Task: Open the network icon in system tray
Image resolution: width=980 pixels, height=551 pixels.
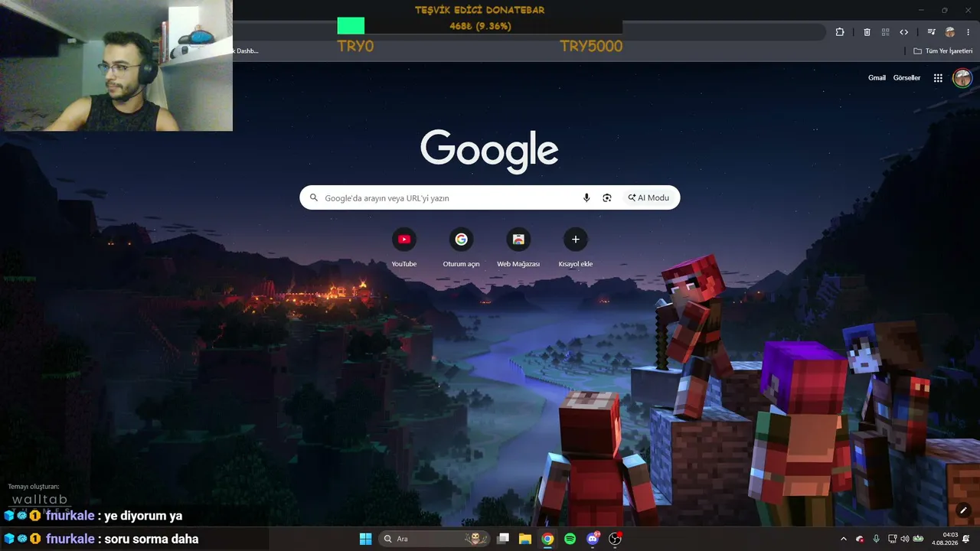Action: pos(892,539)
